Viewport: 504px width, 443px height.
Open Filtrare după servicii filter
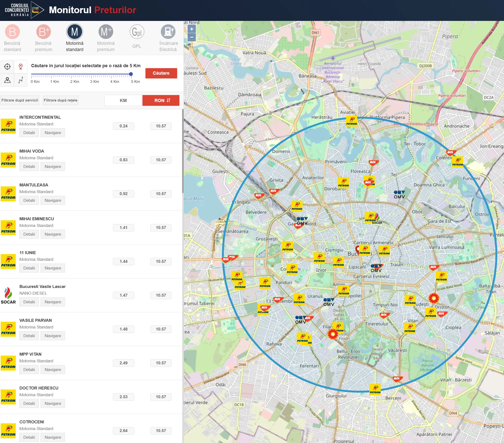pyautogui.click(x=20, y=100)
